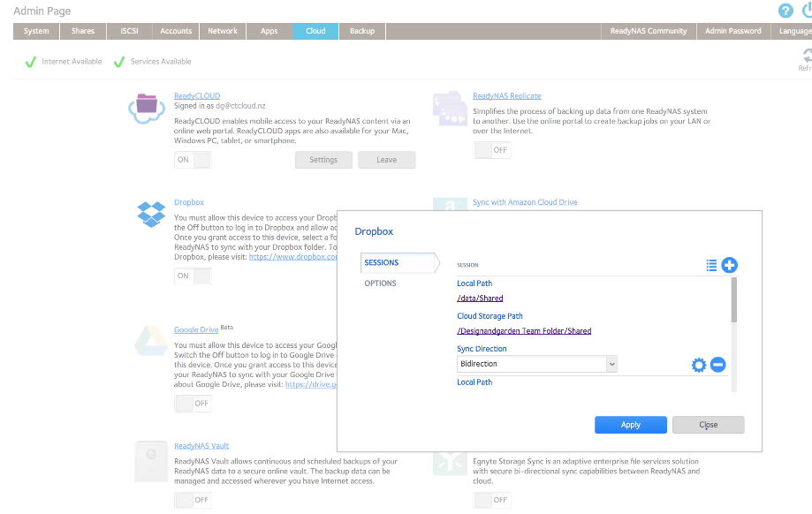Click the ReadyCLOUD Leave button
812x514 pixels.
click(x=387, y=160)
